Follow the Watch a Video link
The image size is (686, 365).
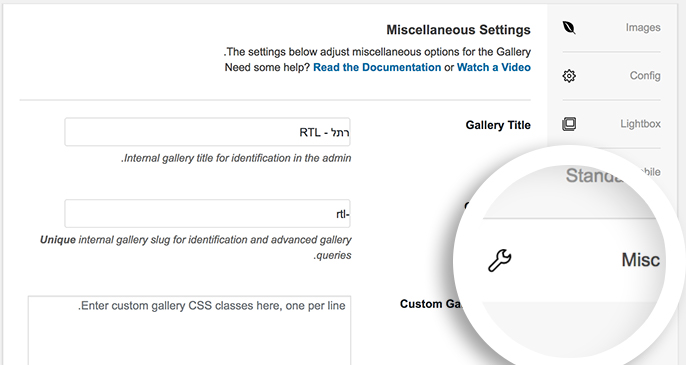494,67
